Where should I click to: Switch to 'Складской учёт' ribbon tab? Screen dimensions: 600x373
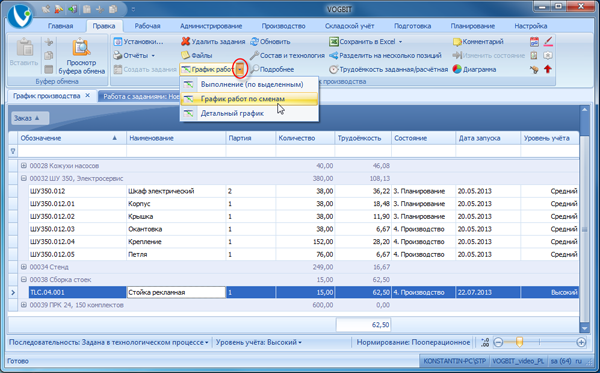(x=350, y=26)
